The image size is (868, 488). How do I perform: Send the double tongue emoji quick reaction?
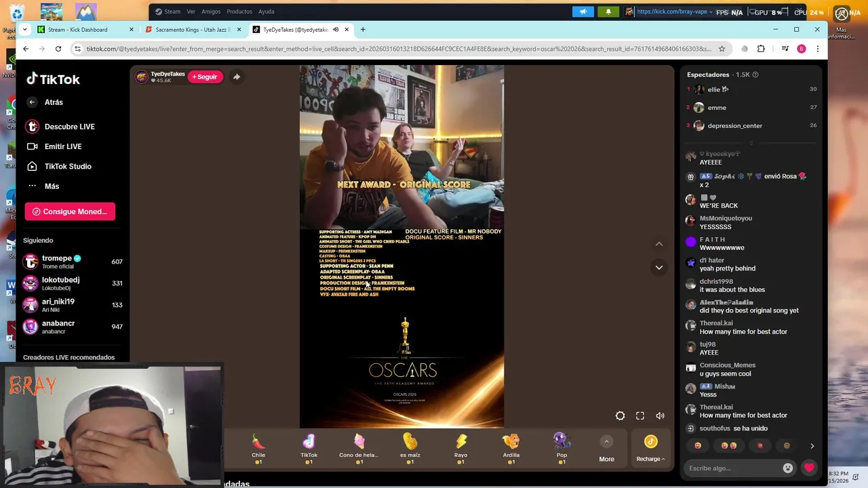pos(729,446)
